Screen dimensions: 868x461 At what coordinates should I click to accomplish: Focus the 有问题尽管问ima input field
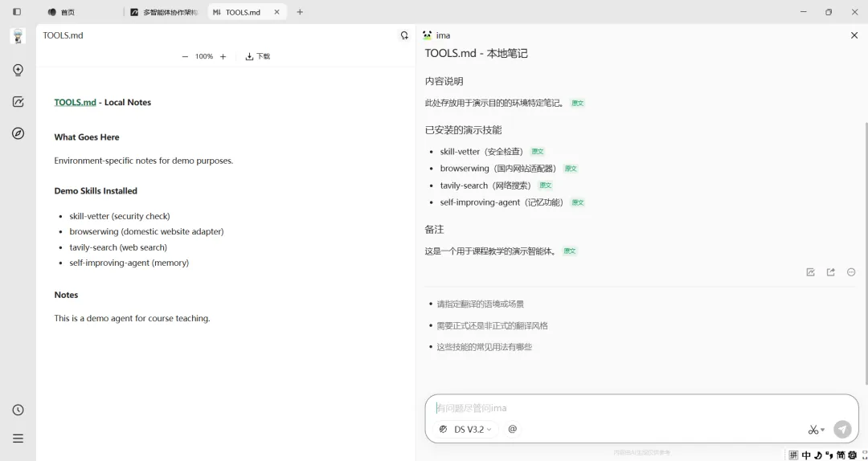pos(641,408)
